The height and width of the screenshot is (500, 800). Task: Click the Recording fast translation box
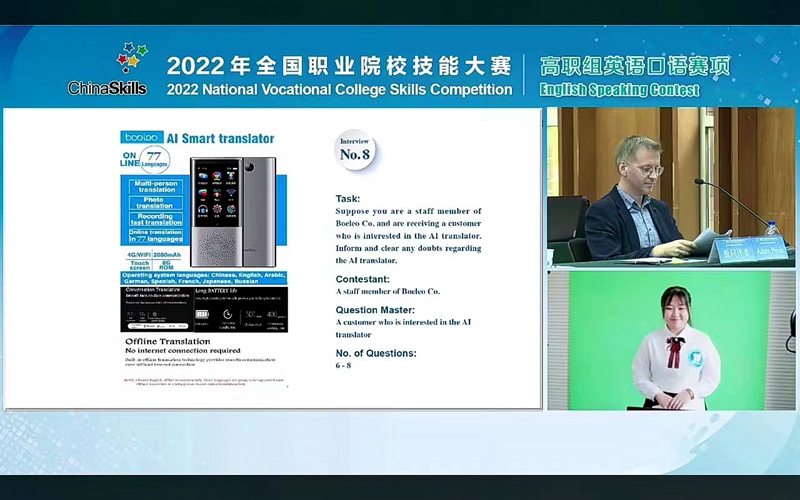pos(156,219)
